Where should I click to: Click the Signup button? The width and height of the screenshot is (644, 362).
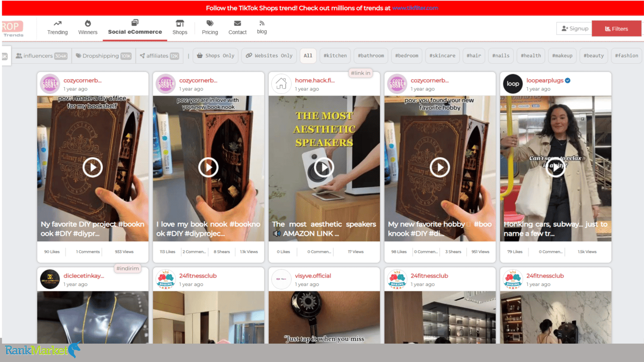574,29
